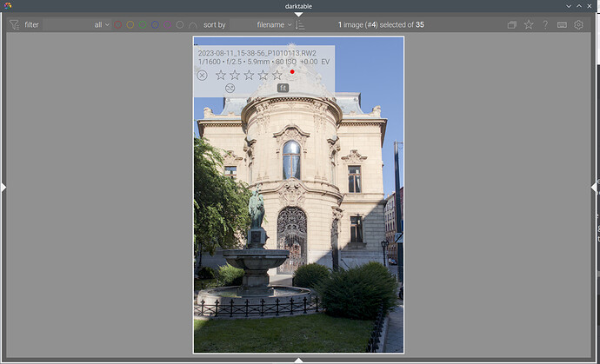Screen dimensions: 600x364
Task: Click the star overlays icon in toolbar
Action: click(x=529, y=25)
